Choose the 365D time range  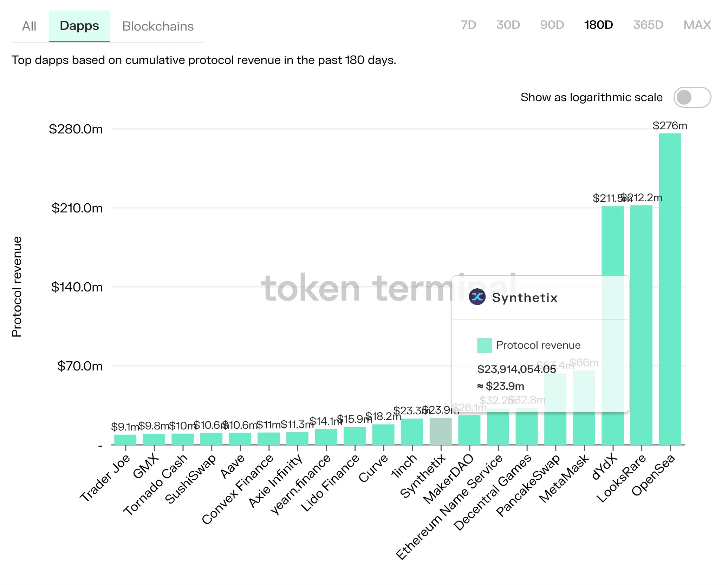[x=648, y=25]
